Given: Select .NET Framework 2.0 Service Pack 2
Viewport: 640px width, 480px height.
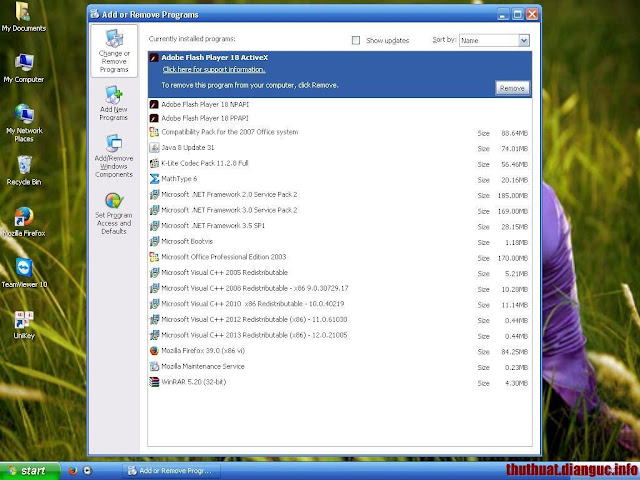Looking at the screenshot, I should pos(340,195).
